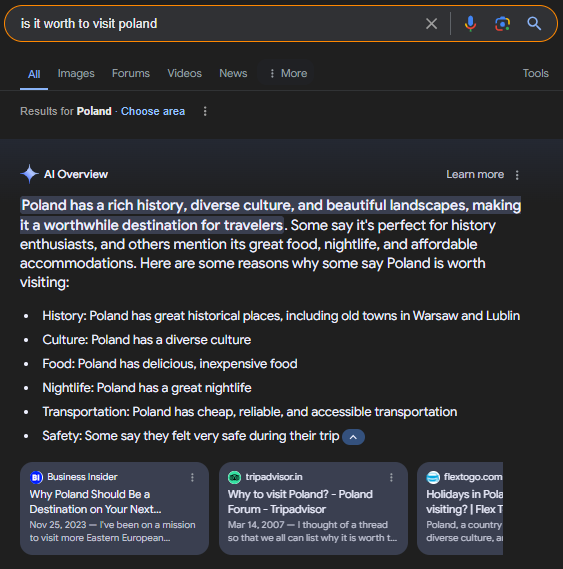Click the Business Insider source name

(82, 477)
